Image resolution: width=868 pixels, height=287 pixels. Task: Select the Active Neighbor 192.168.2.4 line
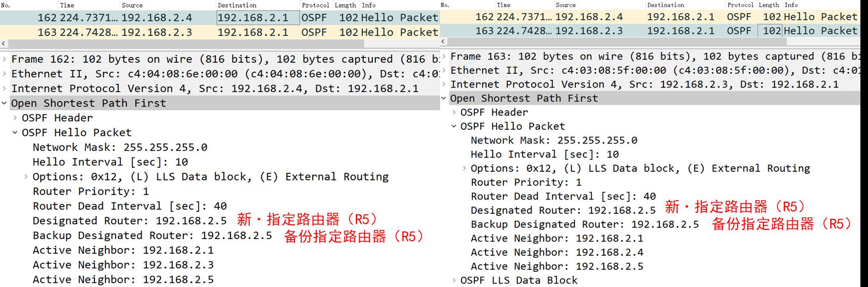[557, 253]
